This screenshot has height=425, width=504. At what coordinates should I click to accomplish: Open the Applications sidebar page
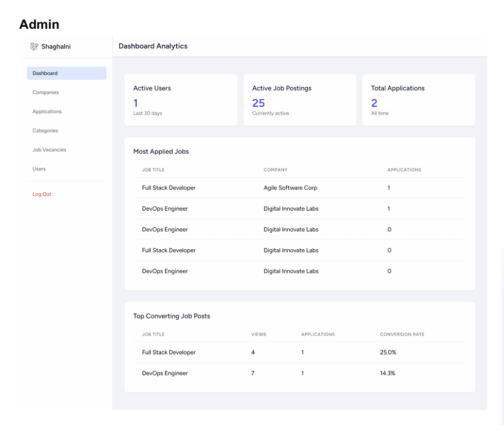pyautogui.click(x=47, y=112)
